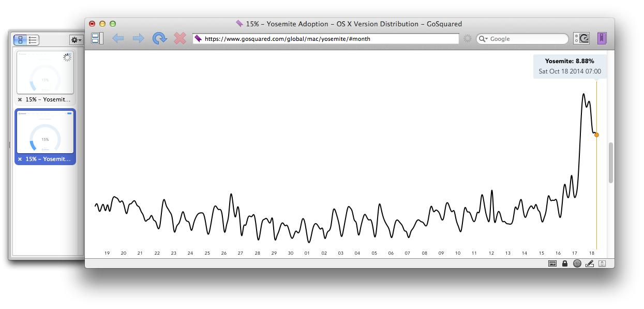Go forward with the right arrow
This screenshot has width=644, height=309.
[x=138, y=38]
